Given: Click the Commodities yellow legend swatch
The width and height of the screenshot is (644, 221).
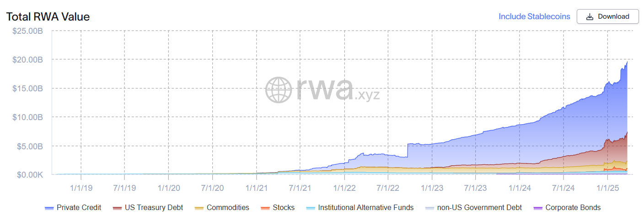Looking at the screenshot, I should pos(199,208).
